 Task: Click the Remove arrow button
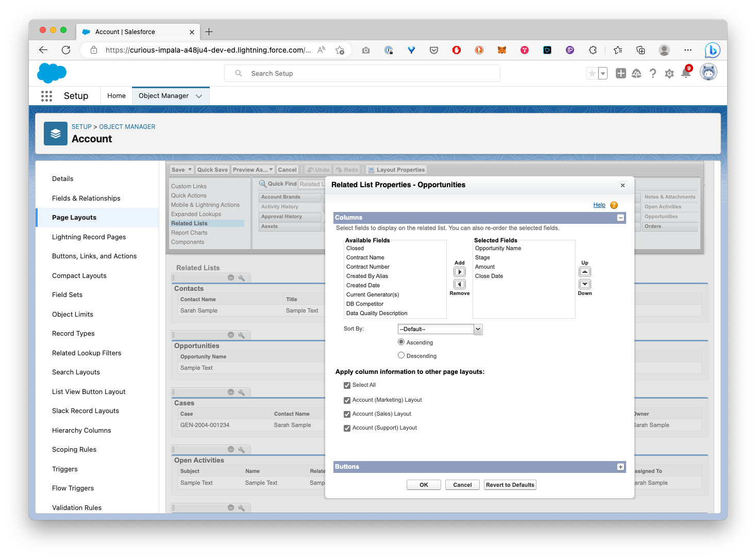460,284
